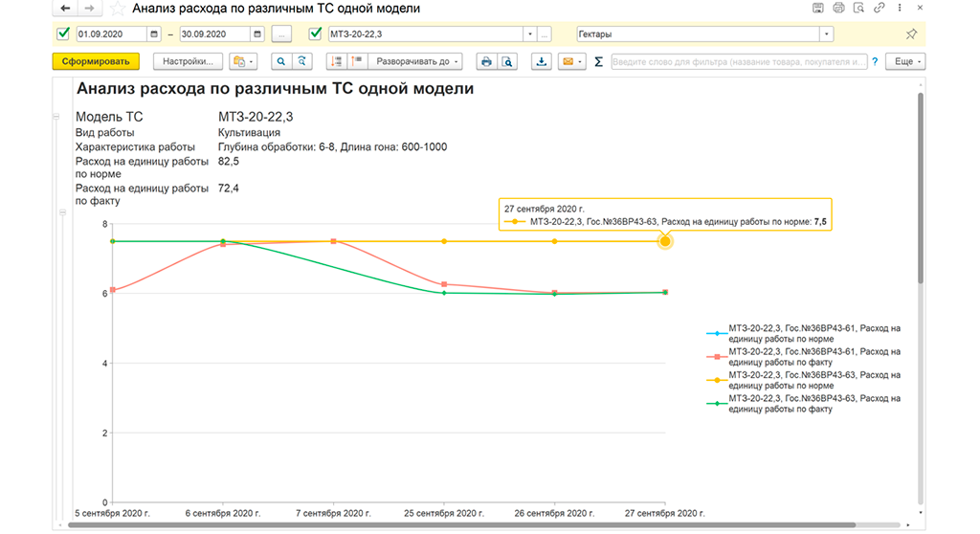Viewport: 980px width, 534px height.
Task: Open the Еще menu
Action: pos(905,61)
